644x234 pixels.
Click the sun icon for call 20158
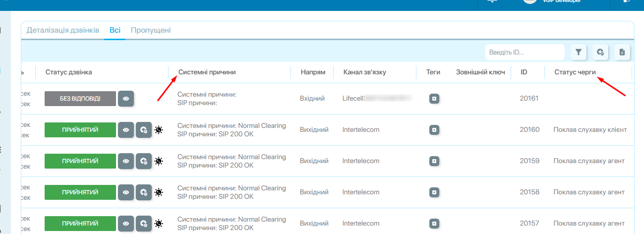tap(159, 192)
